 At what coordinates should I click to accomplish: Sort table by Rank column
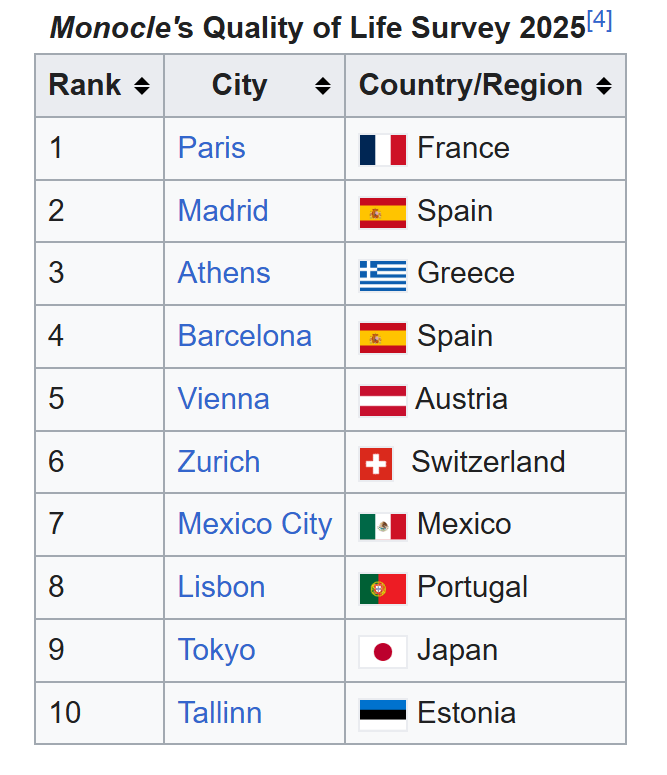tap(141, 87)
